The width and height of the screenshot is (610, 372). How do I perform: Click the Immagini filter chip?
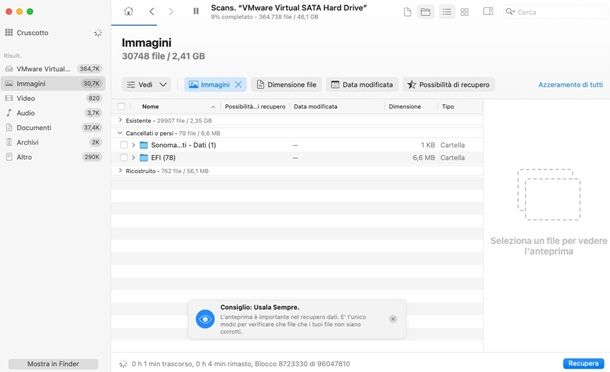click(215, 84)
